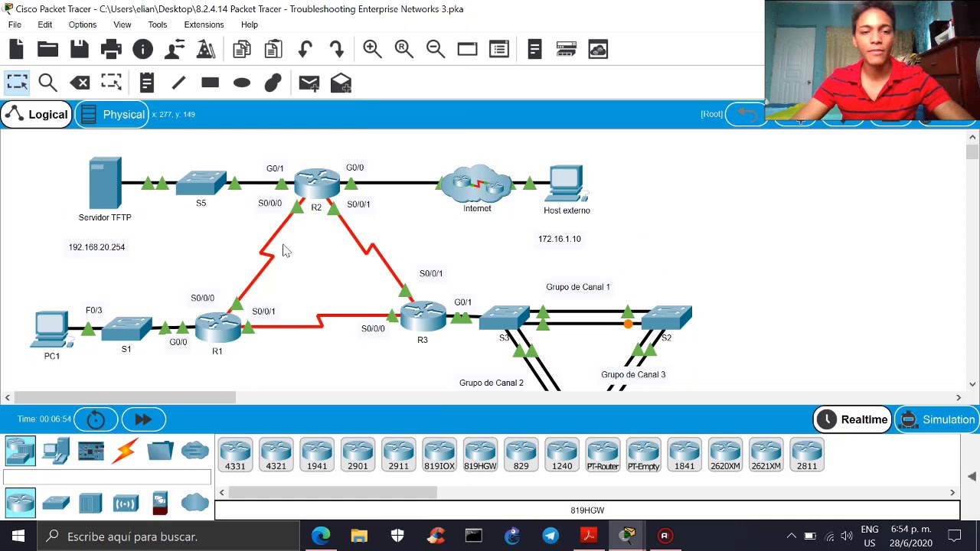
Task: Zoom in on workspace
Action: (372, 50)
